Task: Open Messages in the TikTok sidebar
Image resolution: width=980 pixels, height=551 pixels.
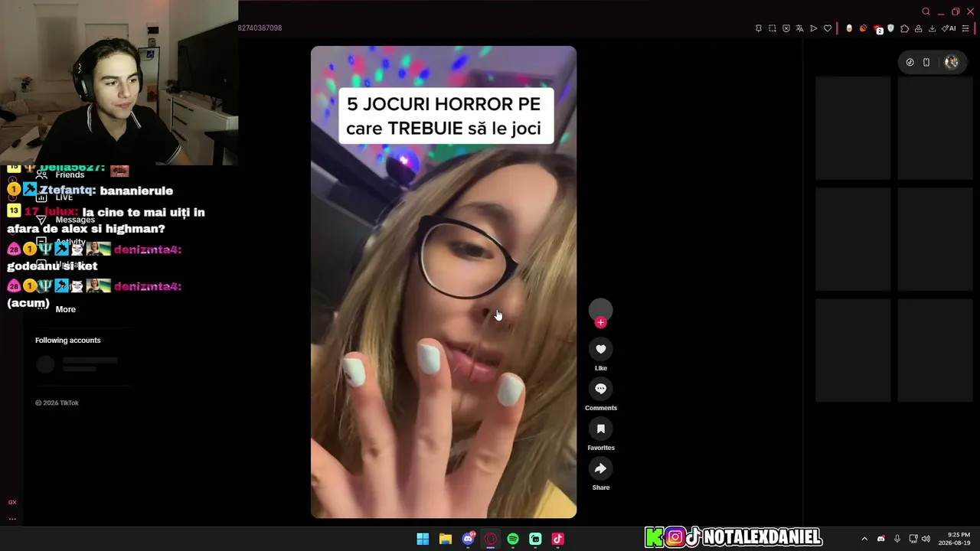Action: [x=65, y=220]
